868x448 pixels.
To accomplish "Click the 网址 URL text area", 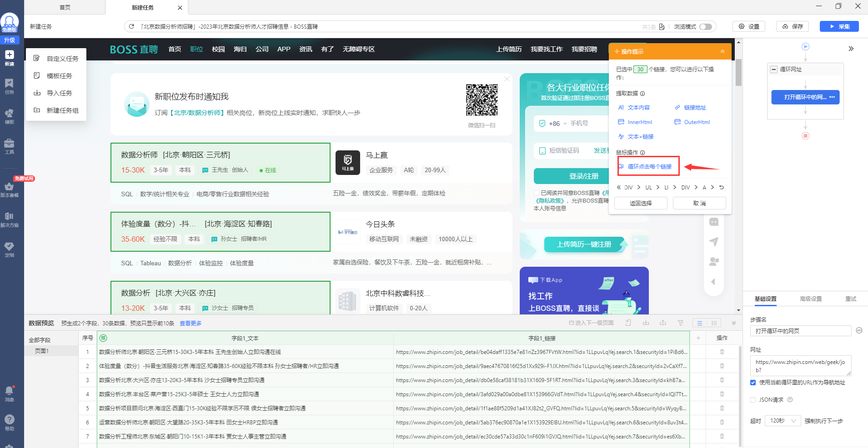I will pos(800,365).
